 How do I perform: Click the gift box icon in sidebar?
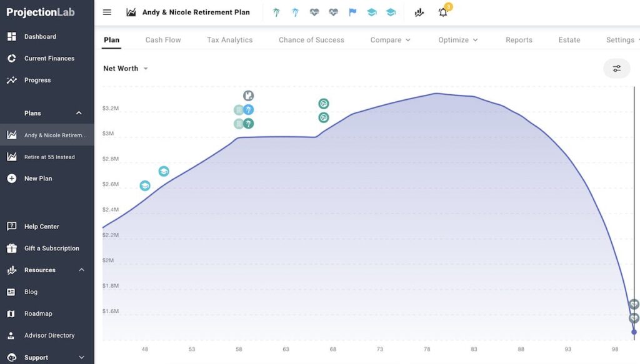coord(12,248)
